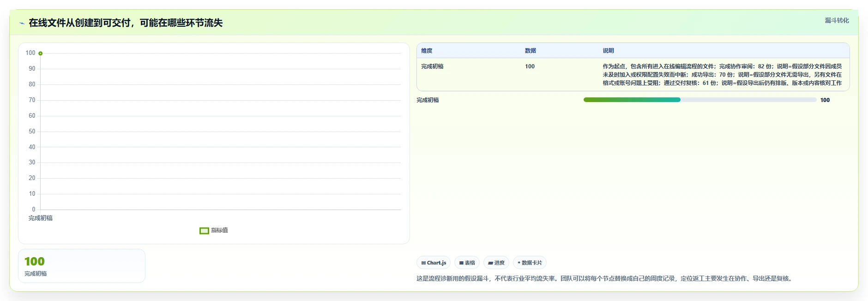The width and height of the screenshot is (868, 301).
Task: Click the 50 tick label on the y-axis
Action: coord(32,131)
